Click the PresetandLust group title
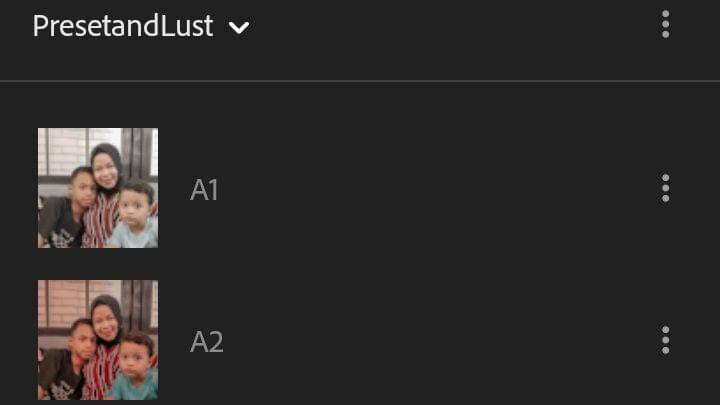Viewport: 720px width, 405px height. click(123, 26)
